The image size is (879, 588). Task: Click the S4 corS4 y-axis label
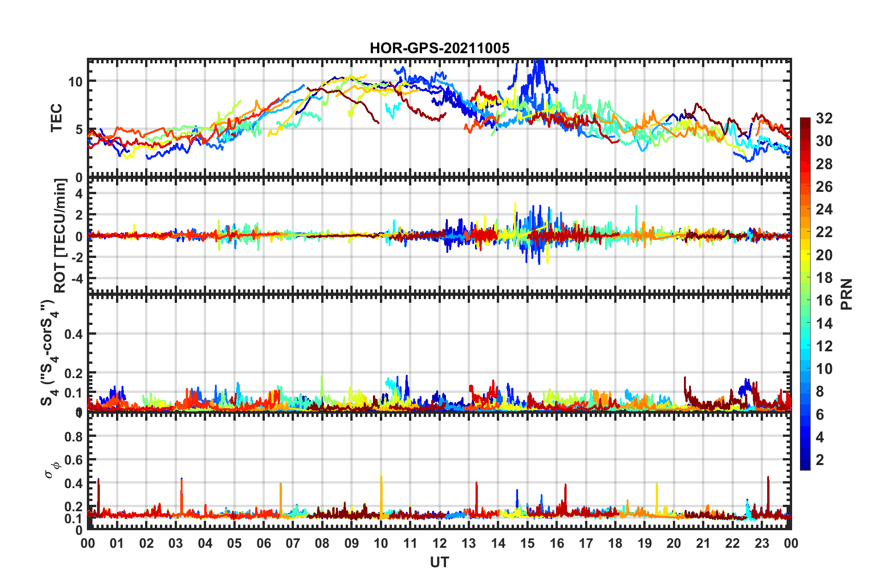(49, 352)
